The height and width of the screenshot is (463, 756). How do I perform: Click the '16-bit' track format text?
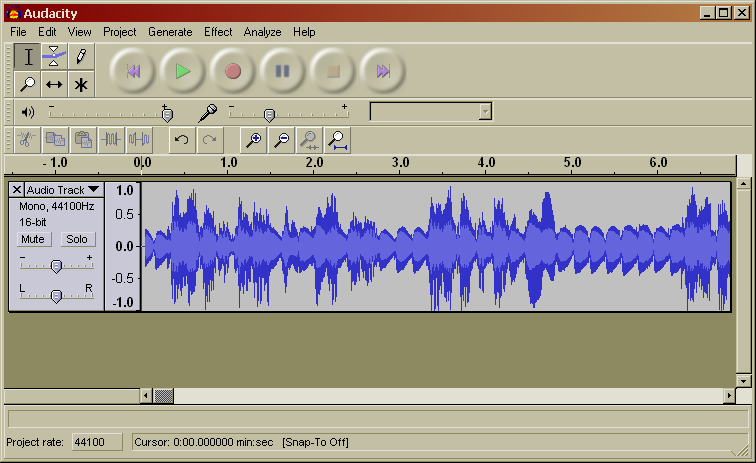[x=33, y=222]
